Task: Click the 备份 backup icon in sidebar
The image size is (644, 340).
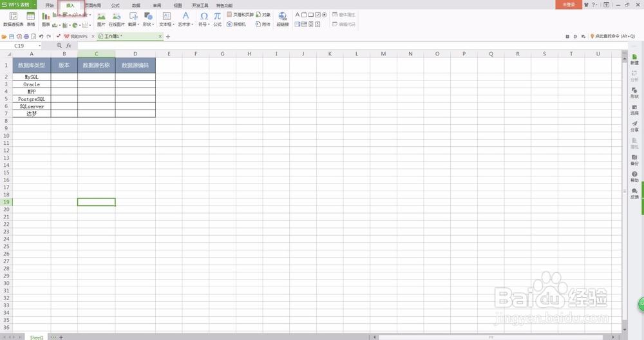Action: 634,160
